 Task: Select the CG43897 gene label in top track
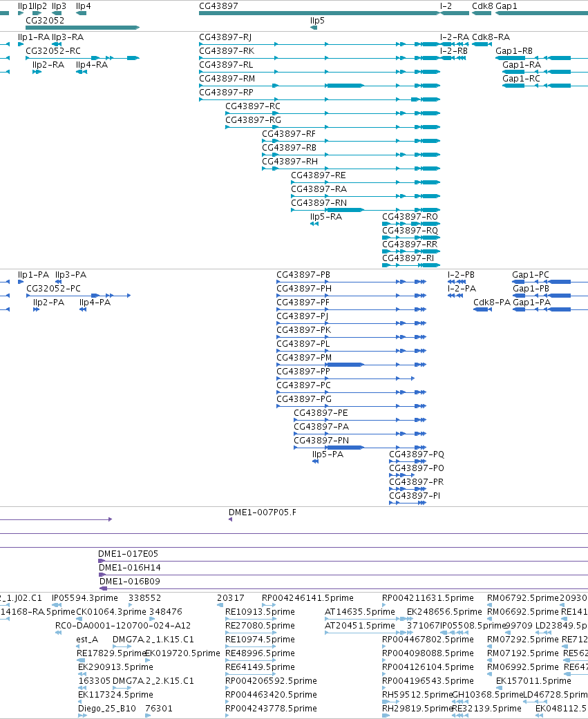click(x=218, y=6)
